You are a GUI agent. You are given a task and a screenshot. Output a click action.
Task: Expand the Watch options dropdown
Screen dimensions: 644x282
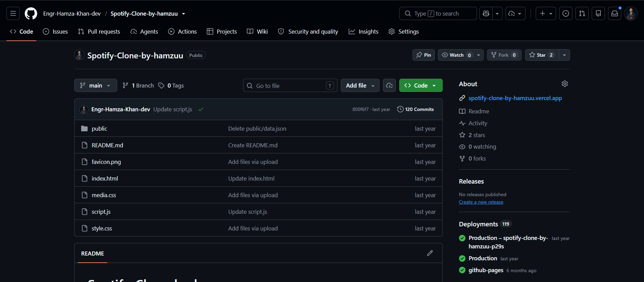point(479,55)
